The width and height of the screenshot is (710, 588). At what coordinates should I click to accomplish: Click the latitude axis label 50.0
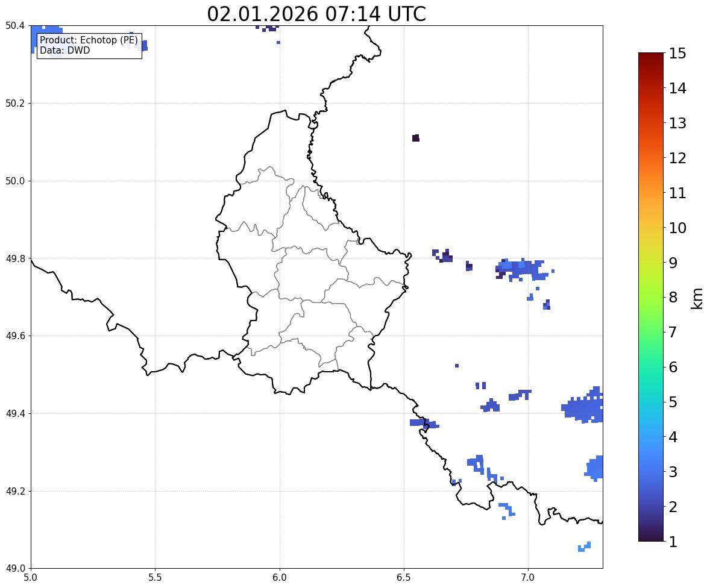(15, 181)
